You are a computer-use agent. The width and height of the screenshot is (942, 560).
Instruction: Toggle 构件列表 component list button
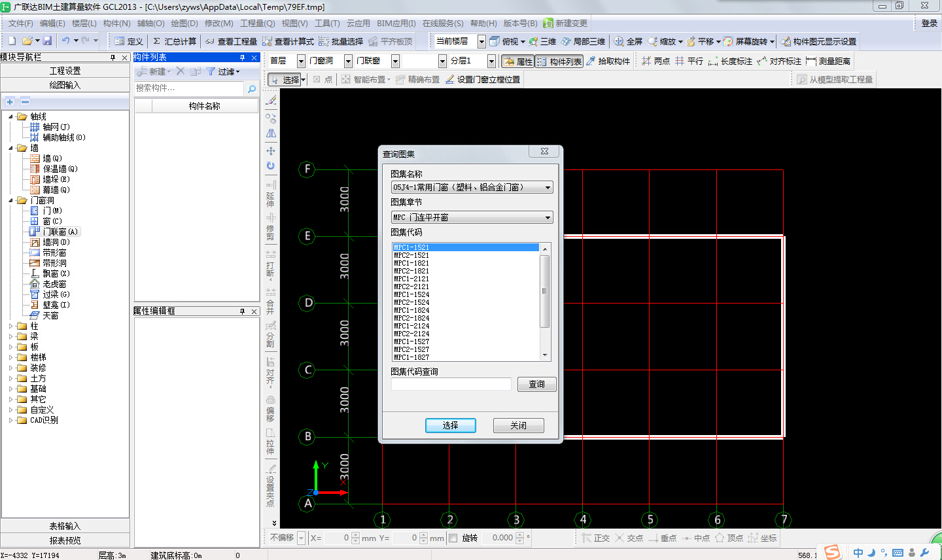(x=559, y=61)
